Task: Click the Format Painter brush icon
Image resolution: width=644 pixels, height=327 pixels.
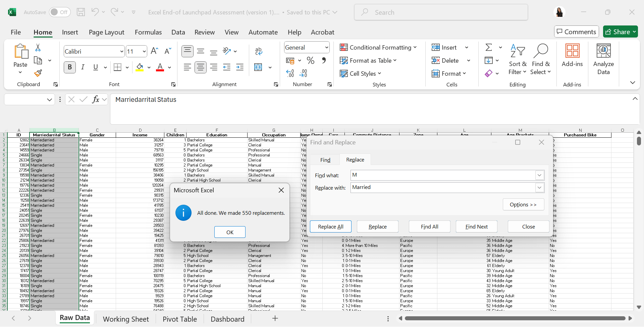Action: (x=38, y=73)
